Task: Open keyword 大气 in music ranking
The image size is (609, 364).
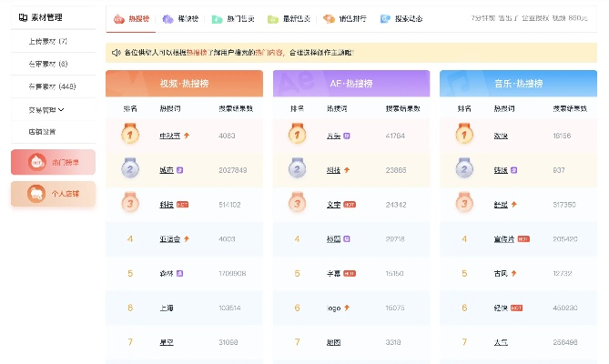Action: (x=501, y=342)
